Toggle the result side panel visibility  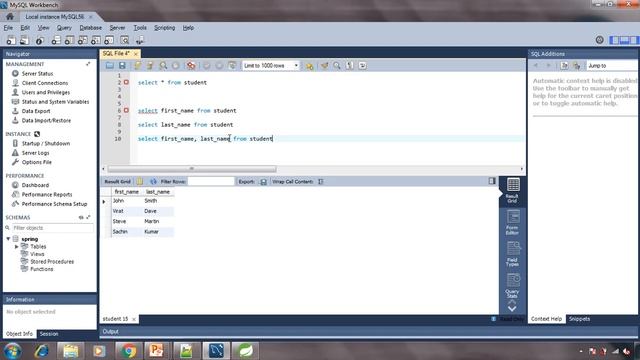coord(492,181)
